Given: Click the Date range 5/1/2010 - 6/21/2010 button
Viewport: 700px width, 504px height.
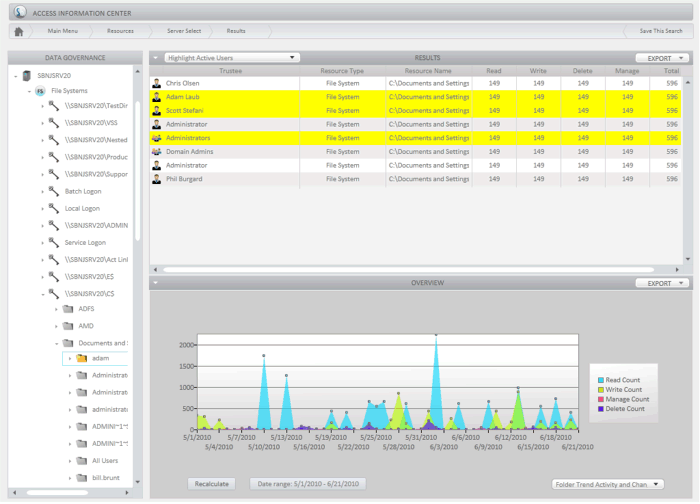Looking at the screenshot, I should point(308,484).
